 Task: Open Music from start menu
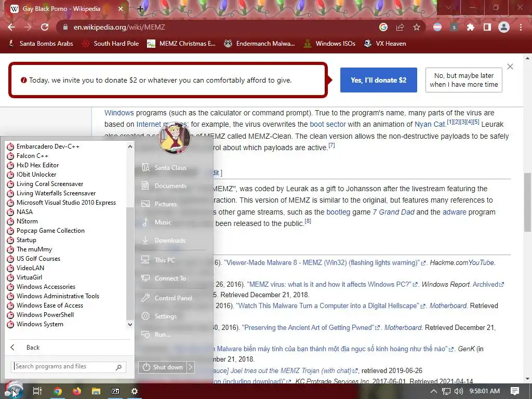click(163, 222)
